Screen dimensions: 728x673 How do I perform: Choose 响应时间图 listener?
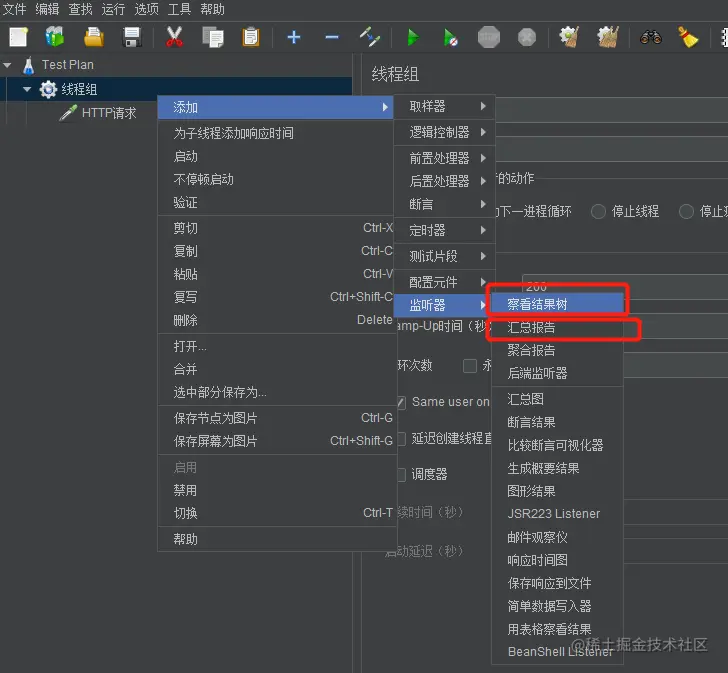[x=558, y=560]
